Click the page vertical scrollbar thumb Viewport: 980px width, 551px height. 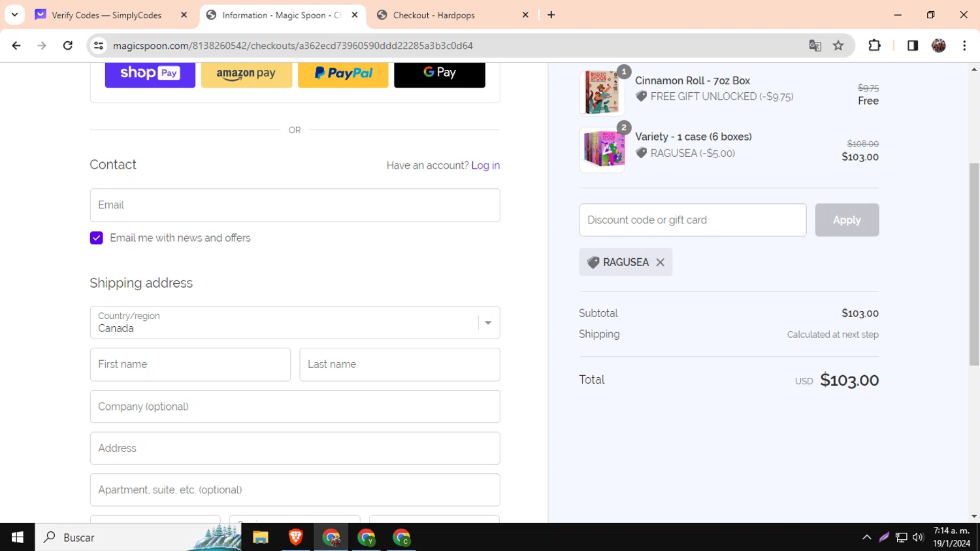coord(974,264)
